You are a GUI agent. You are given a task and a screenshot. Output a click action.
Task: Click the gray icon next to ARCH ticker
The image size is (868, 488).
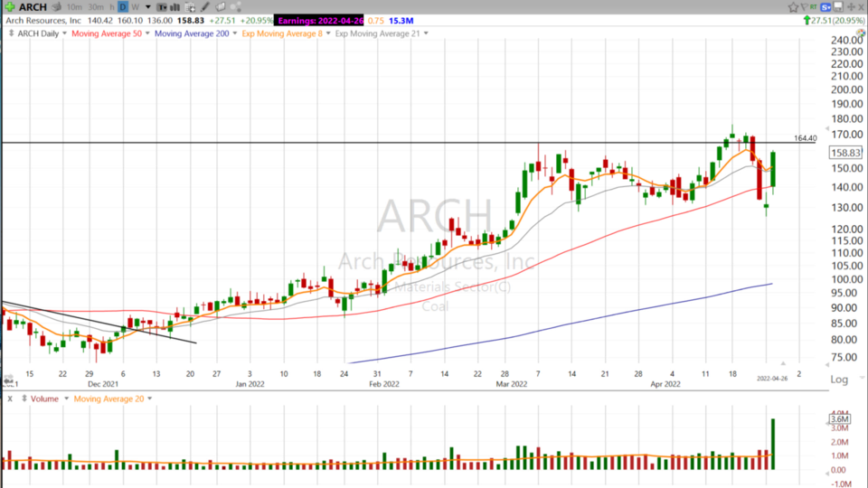coord(56,7)
